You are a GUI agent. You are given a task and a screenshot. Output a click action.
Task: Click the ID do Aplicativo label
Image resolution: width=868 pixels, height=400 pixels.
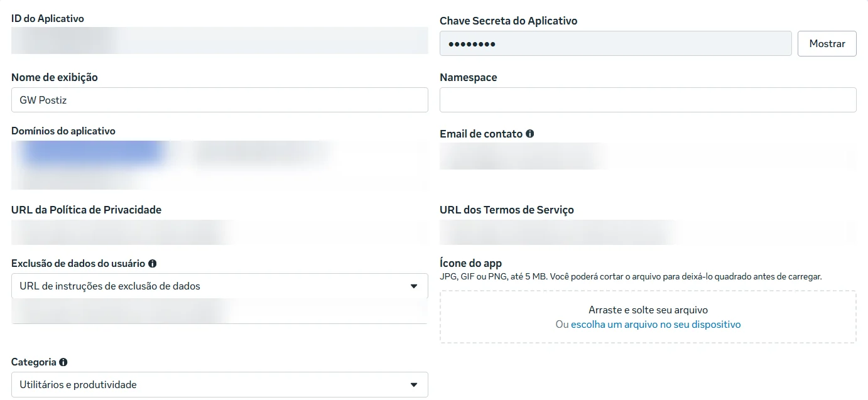point(48,19)
